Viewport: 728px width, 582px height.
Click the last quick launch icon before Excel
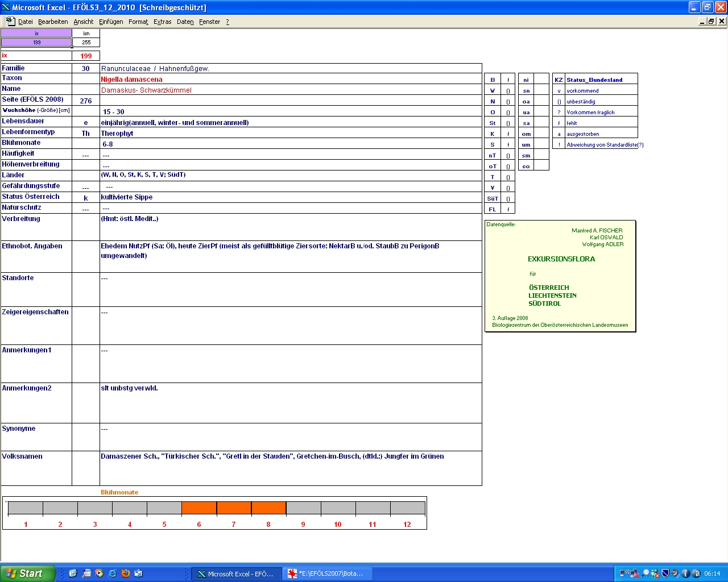tap(139, 573)
